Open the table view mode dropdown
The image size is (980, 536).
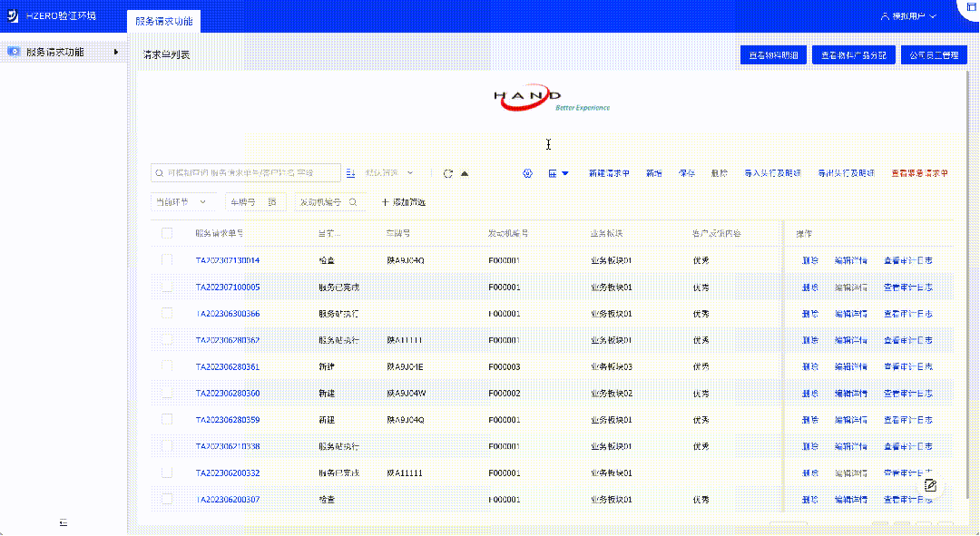coord(558,173)
